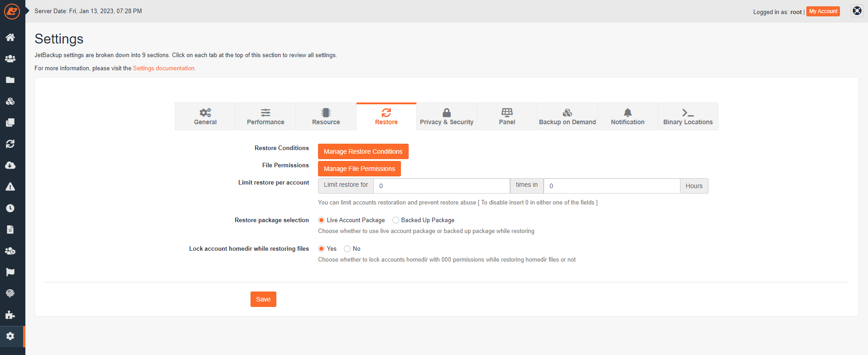
Task: Switch to the Backup on Demand tab
Action: tap(567, 117)
